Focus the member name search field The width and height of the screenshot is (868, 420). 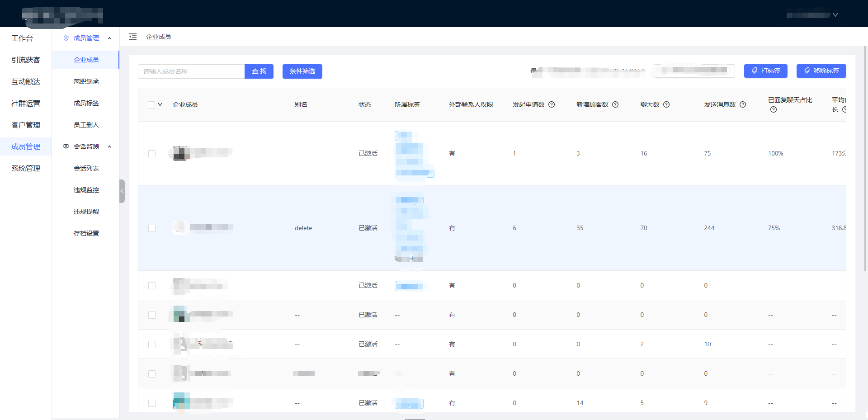pos(191,71)
